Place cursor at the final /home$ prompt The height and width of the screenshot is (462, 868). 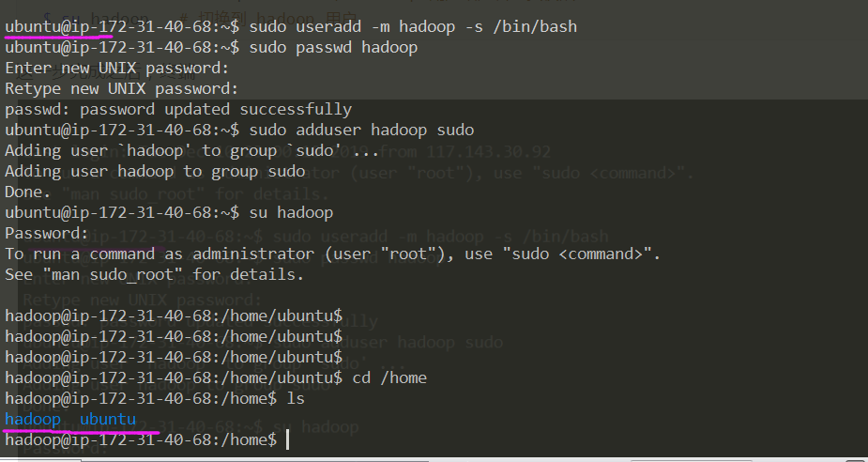point(287,439)
